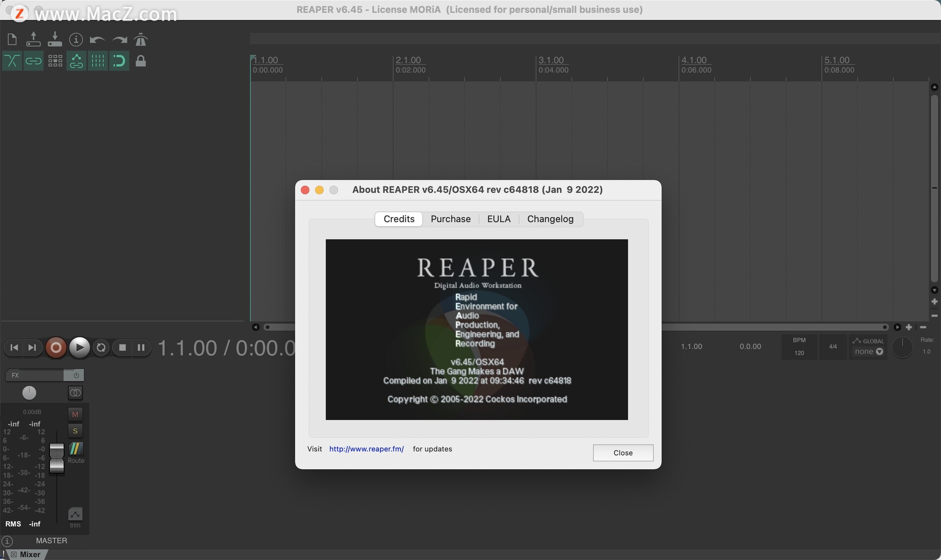941x560 pixels.
Task: Redo the action with the right arrow
Action: coord(119,40)
